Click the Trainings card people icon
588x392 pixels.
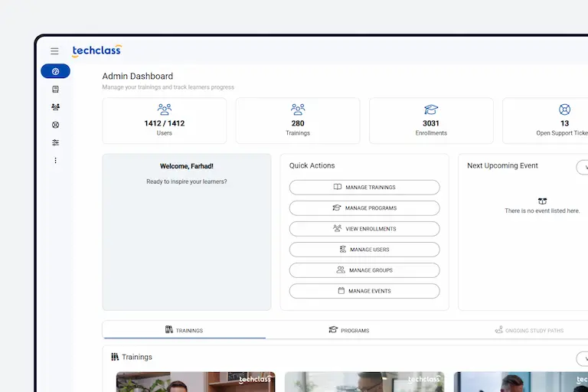click(298, 109)
